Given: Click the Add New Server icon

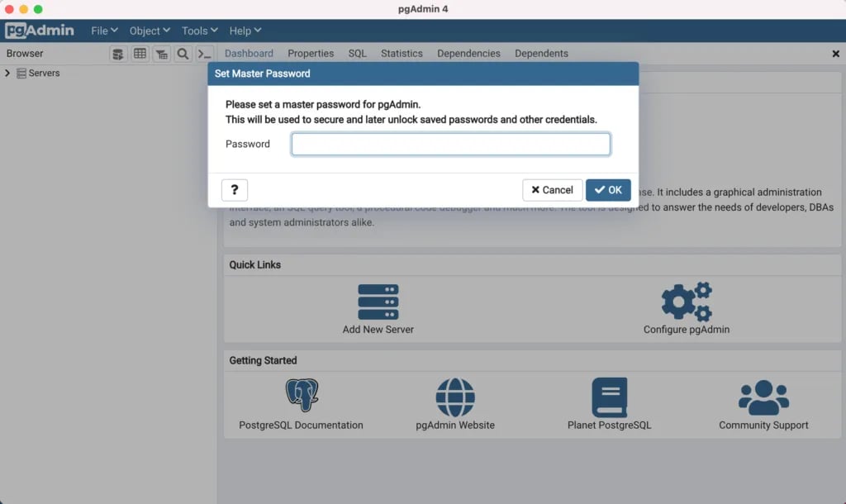Looking at the screenshot, I should point(378,302).
